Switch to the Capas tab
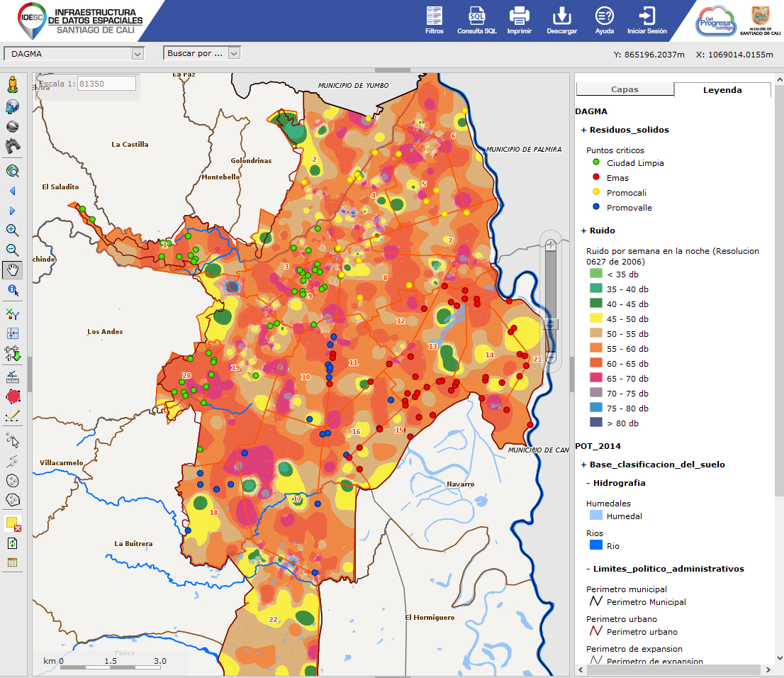784x678 pixels. click(625, 90)
